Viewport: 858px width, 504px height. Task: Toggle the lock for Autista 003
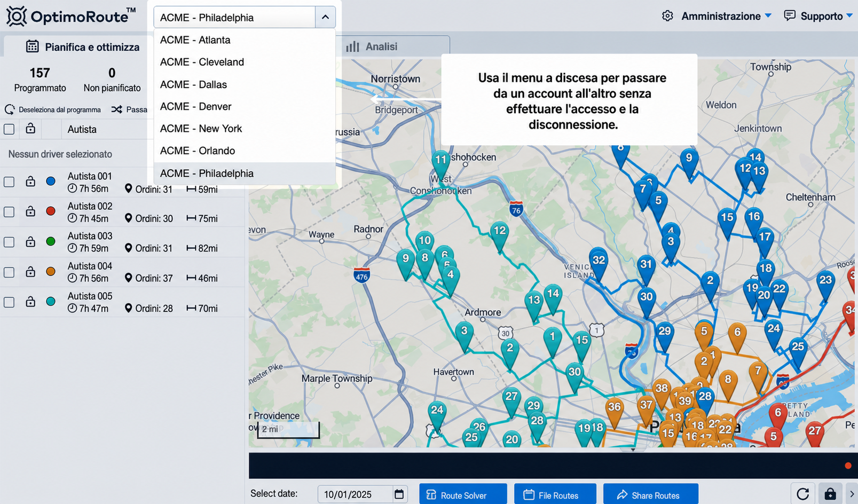[x=30, y=241]
